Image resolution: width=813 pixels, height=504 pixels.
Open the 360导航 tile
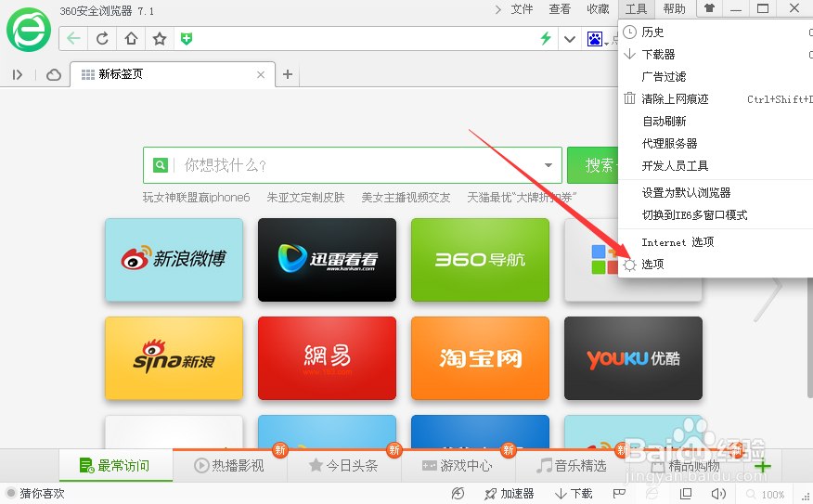(480, 259)
